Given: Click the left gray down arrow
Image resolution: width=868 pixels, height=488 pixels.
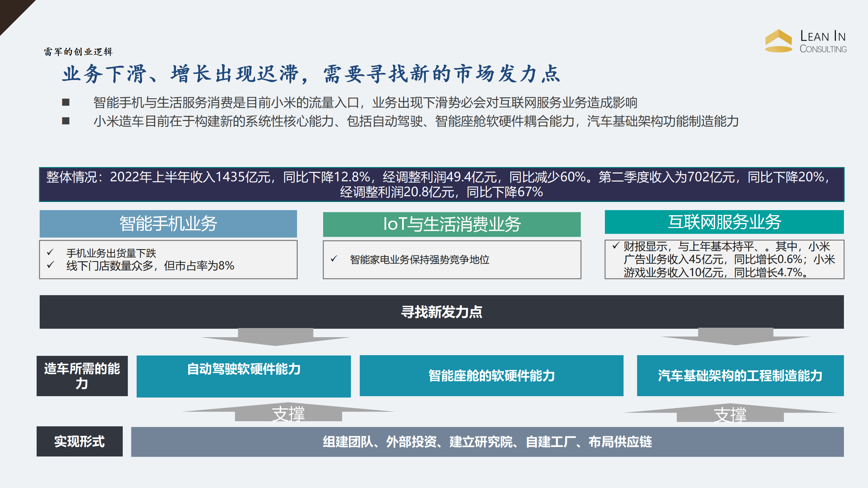Looking at the screenshot, I should pos(276,337).
